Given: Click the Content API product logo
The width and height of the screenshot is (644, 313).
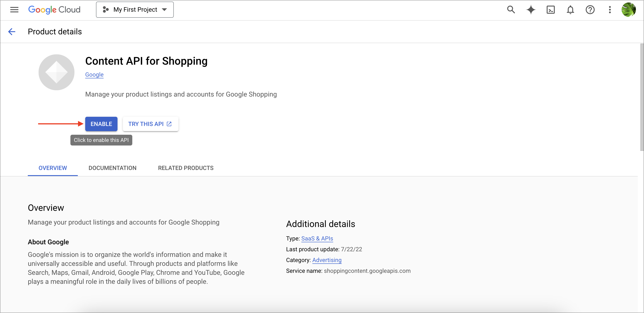Looking at the screenshot, I should pyautogui.click(x=57, y=72).
